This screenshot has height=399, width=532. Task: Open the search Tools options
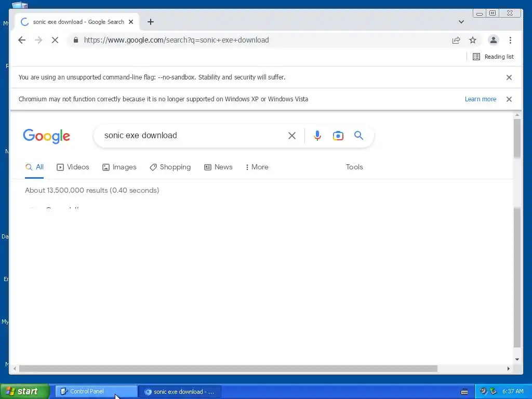pyautogui.click(x=354, y=167)
